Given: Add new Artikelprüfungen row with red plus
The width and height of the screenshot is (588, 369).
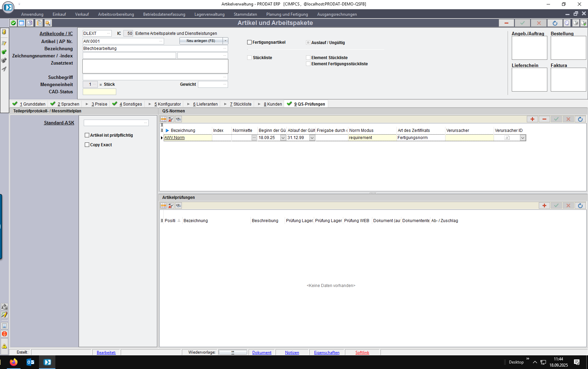Looking at the screenshot, I should coord(544,206).
